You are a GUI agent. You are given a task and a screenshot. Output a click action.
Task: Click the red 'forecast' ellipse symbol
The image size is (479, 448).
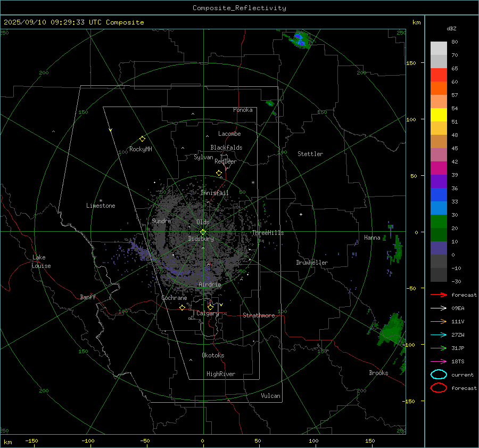pyautogui.click(x=439, y=388)
